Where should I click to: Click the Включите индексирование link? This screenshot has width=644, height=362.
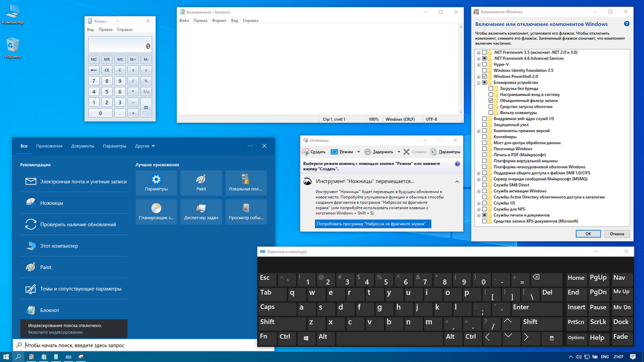pyautogui.click(x=56, y=332)
